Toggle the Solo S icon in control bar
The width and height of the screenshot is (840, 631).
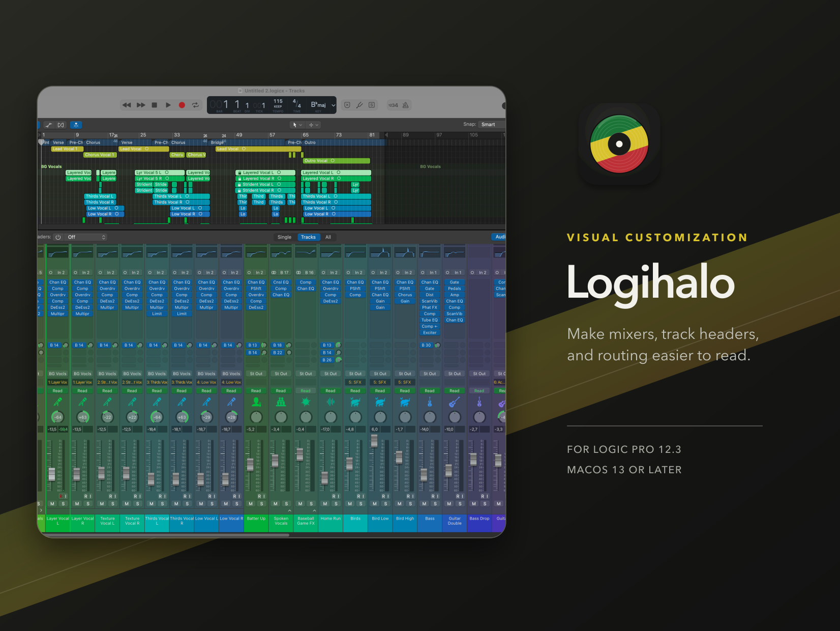372,105
